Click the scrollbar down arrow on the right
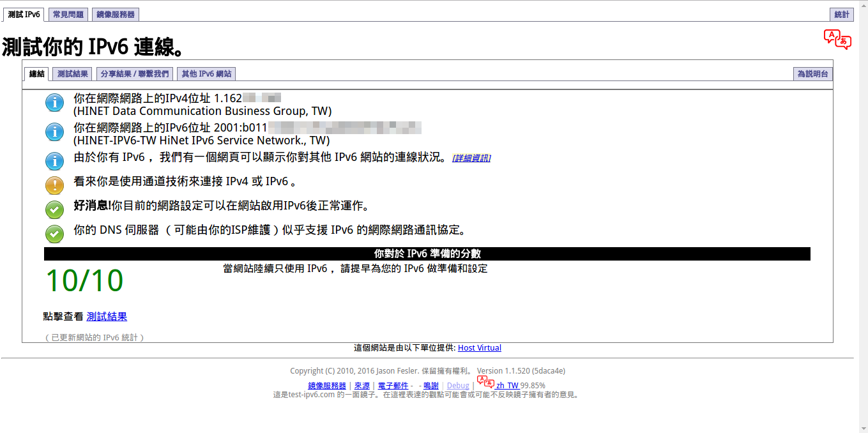 tap(864, 429)
